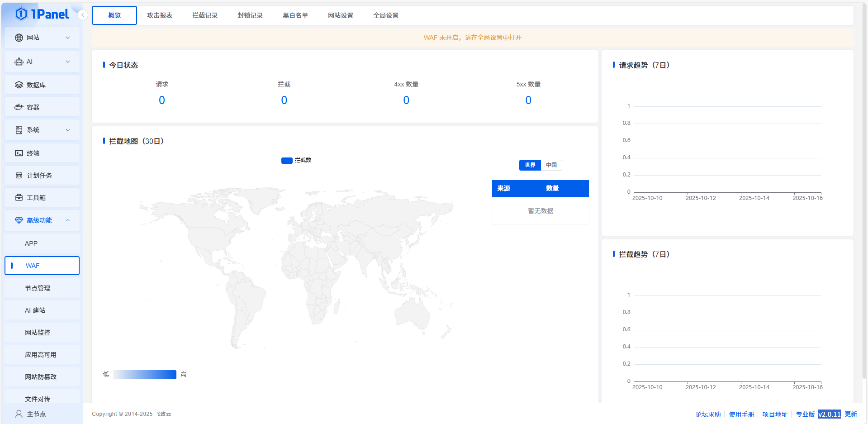Click the calendar icon for 计划任务

point(19,175)
